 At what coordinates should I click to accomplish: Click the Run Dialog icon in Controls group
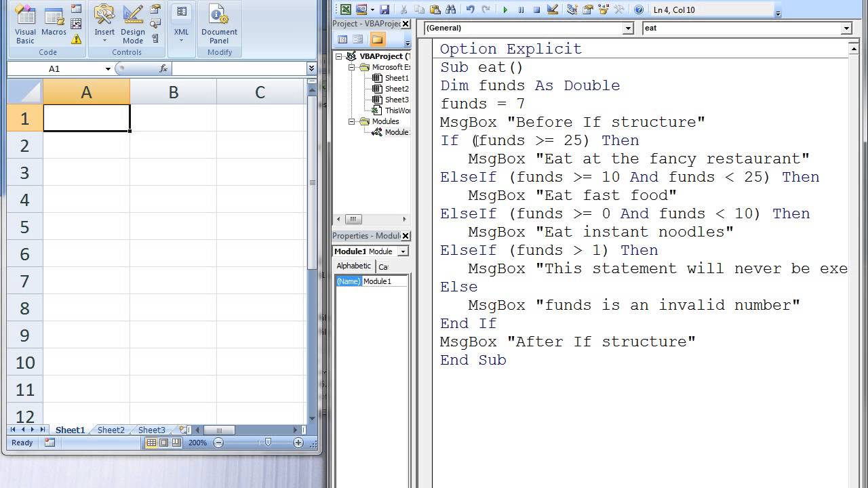tap(155, 39)
